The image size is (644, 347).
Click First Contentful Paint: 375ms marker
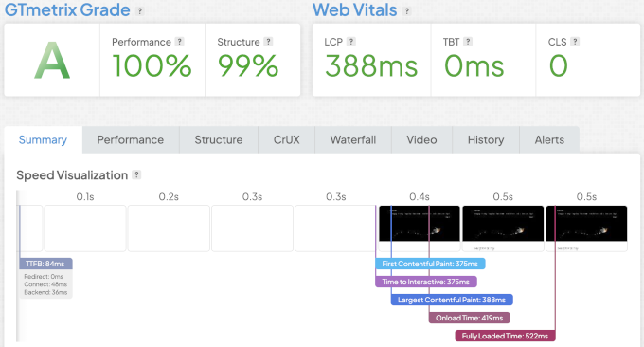point(430,264)
